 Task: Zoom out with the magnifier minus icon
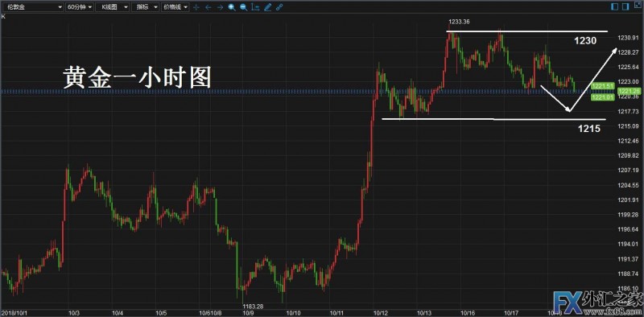click(x=244, y=7)
